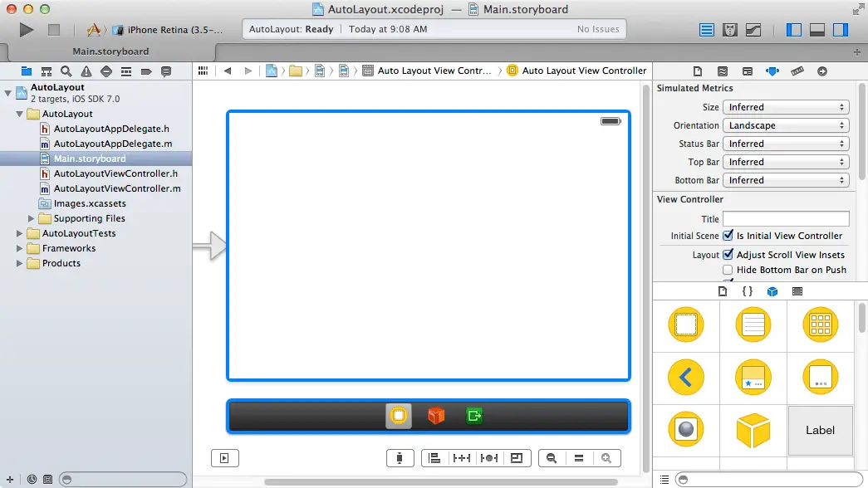Open the Connections inspector arrow icon

coord(822,71)
